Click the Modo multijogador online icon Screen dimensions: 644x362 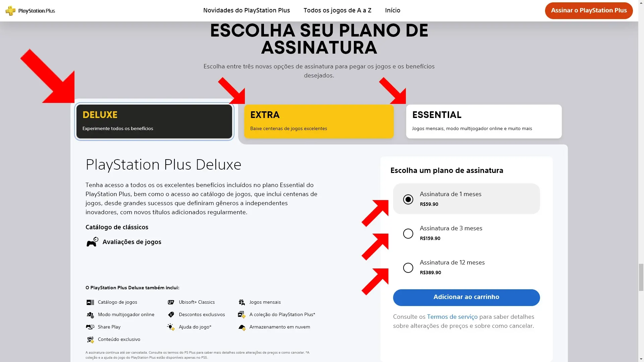(x=91, y=315)
